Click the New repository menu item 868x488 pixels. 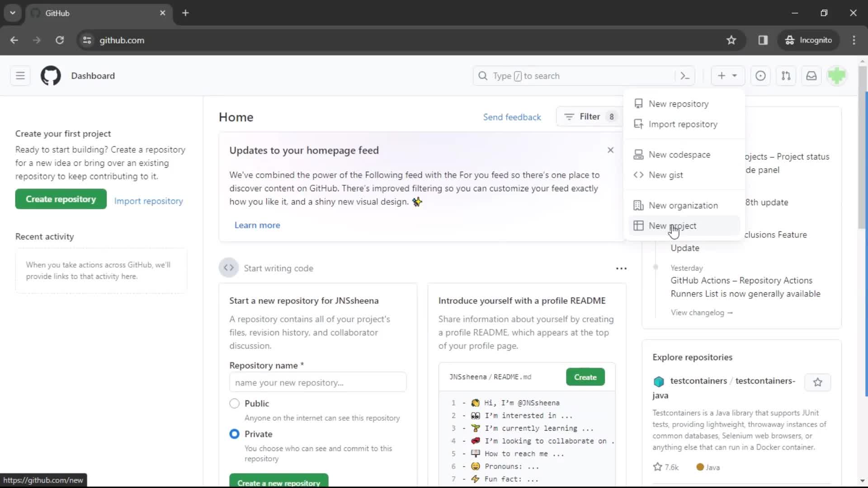click(679, 103)
